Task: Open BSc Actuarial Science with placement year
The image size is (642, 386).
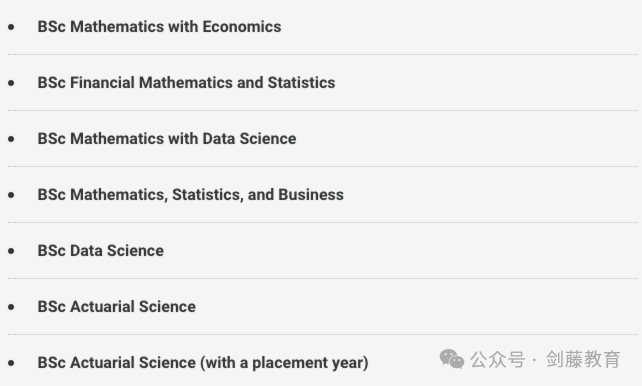Action: click(x=203, y=363)
